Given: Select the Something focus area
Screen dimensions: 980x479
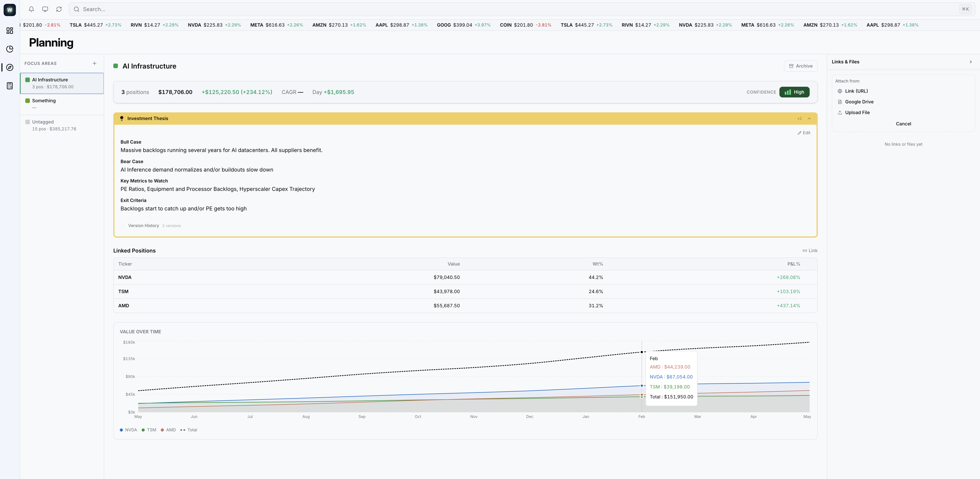Looking at the screenshot, I should [62, 104].
